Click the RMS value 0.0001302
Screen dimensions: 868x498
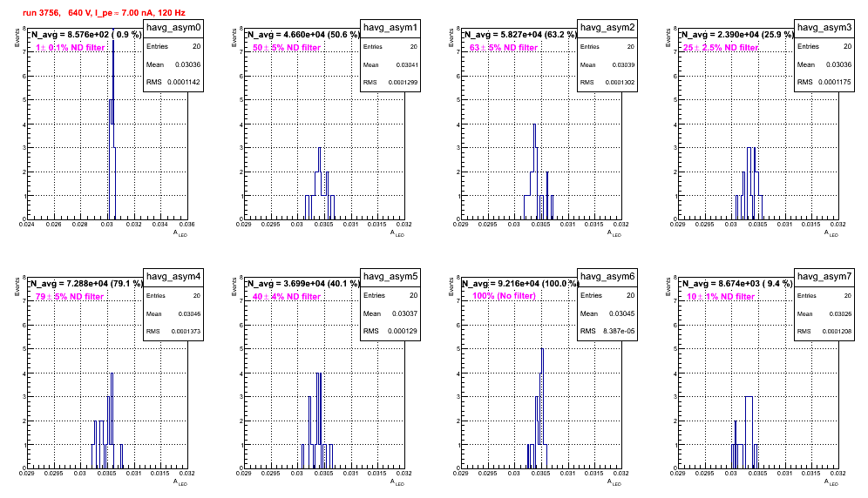pos(620,83)
